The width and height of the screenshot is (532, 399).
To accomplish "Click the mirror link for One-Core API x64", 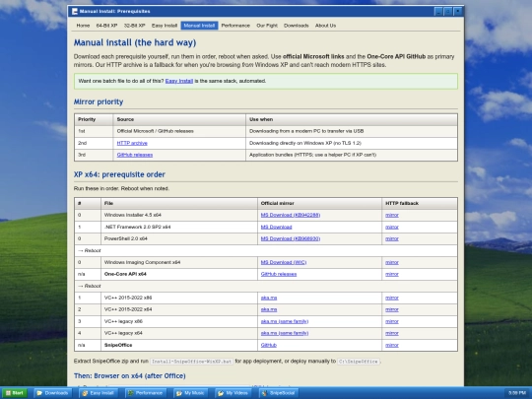I will click(x=392, y=274).
